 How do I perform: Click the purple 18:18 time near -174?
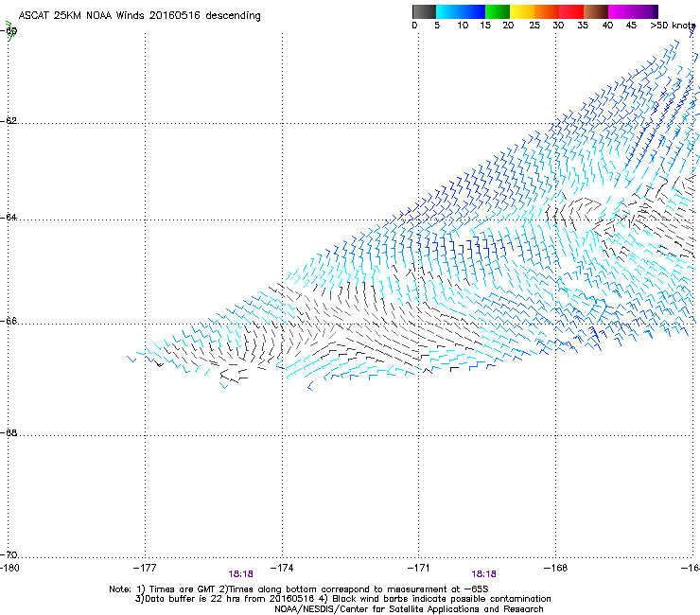240,574
